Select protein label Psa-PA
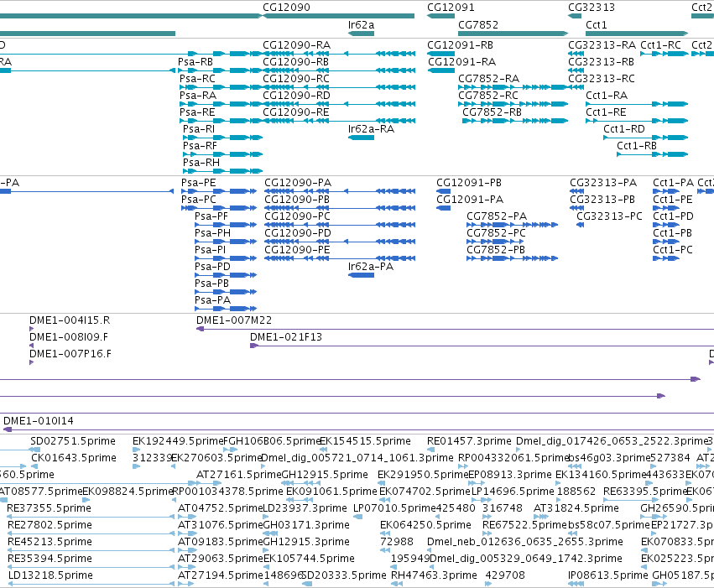714x588 pixels. [x=212, y=300]
